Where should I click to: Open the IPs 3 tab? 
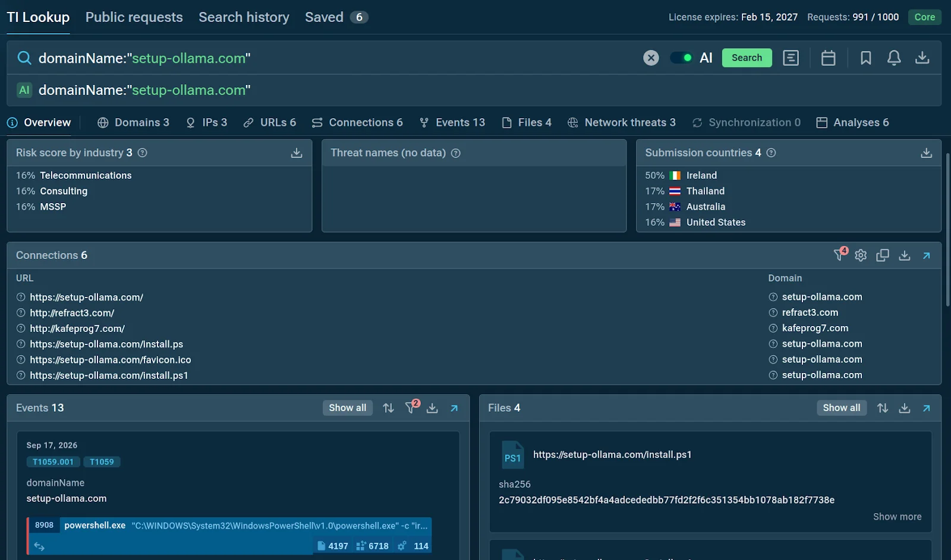click(206, 122)
